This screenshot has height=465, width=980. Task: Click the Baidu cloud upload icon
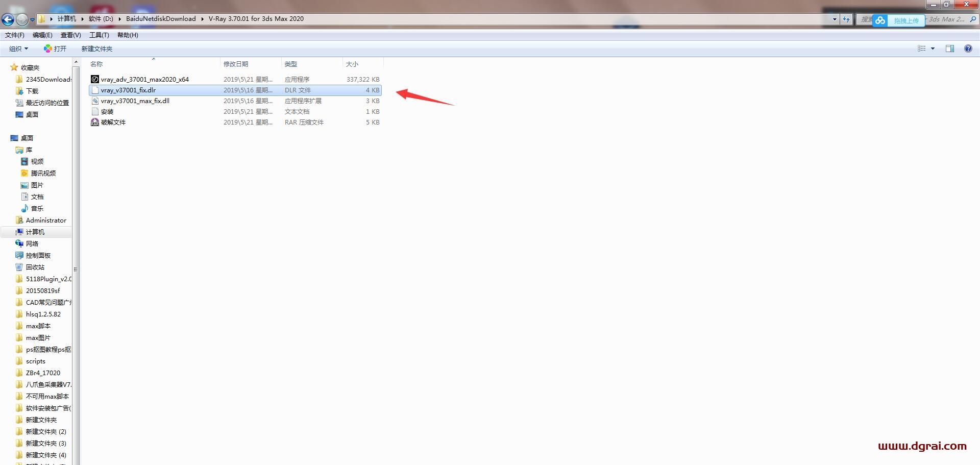click(x=880, y=20)
